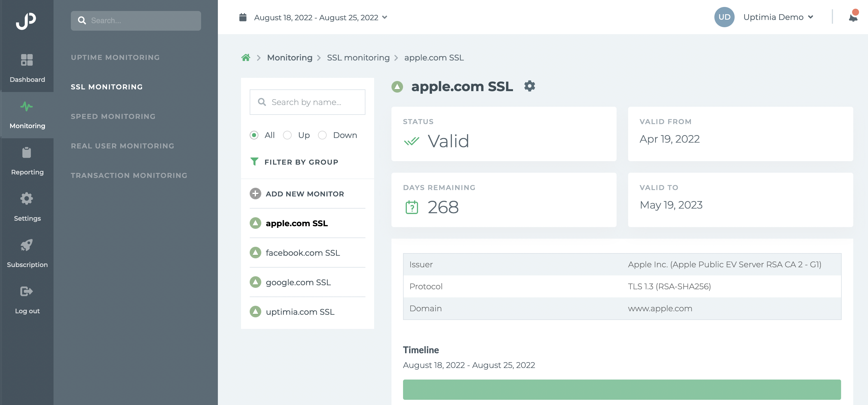Expand Filter by Group
Screen dimensions: 868x405
[x=301, y=162]
